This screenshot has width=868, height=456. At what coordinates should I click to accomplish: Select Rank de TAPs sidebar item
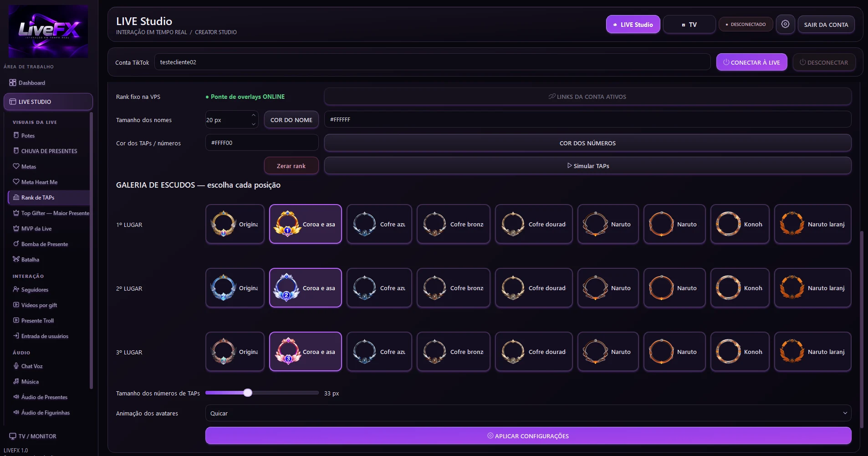(x=49, y=198)
